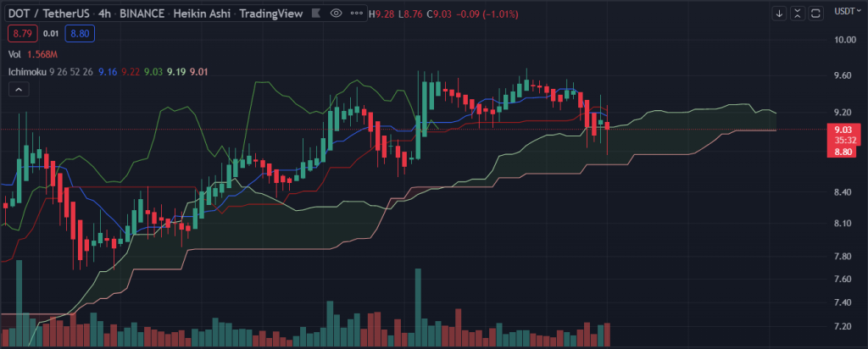This screenshot has width=868, height=349.
Task: Toggle chart visibility with the eye icon
Action: click(x=336, y=14)
